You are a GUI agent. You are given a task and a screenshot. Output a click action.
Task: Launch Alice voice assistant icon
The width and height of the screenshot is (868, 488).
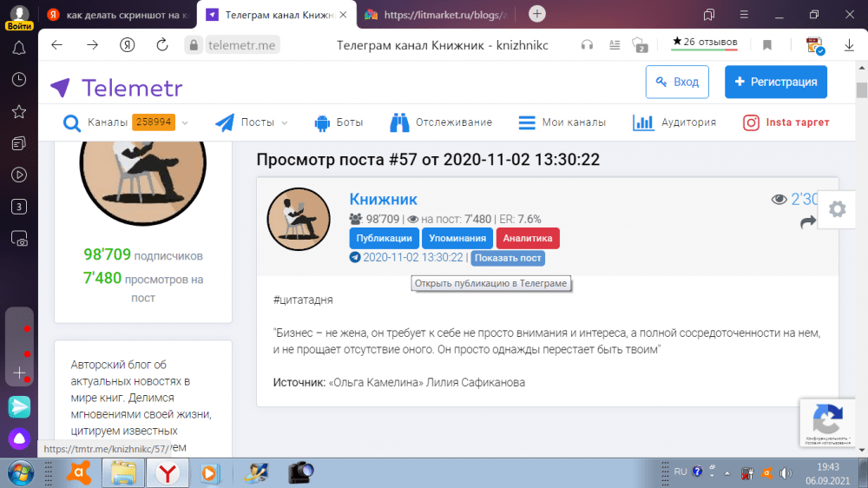click(19, 439)
